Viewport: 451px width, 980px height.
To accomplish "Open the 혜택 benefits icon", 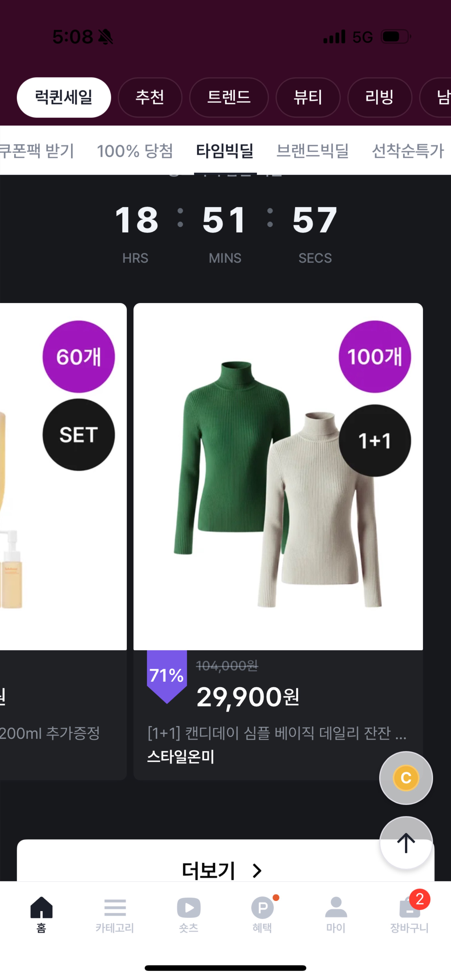I will coord(263,908).
